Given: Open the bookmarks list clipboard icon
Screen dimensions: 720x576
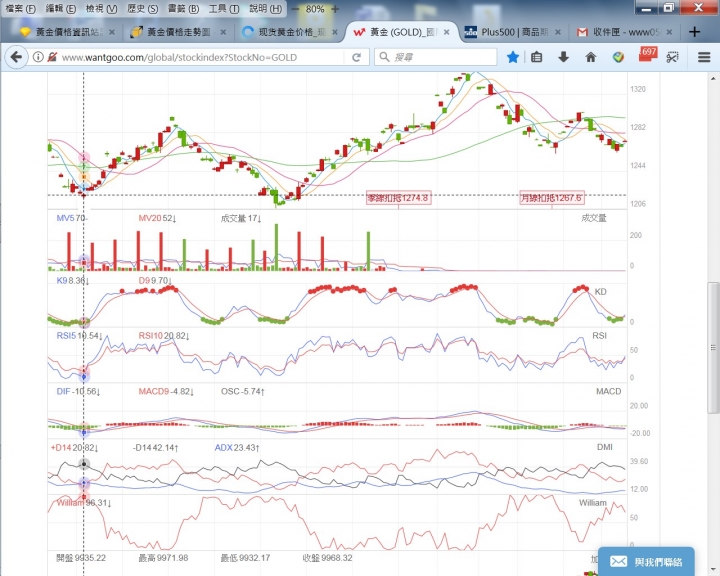Looking at the screenshot, I should (537, 57).
